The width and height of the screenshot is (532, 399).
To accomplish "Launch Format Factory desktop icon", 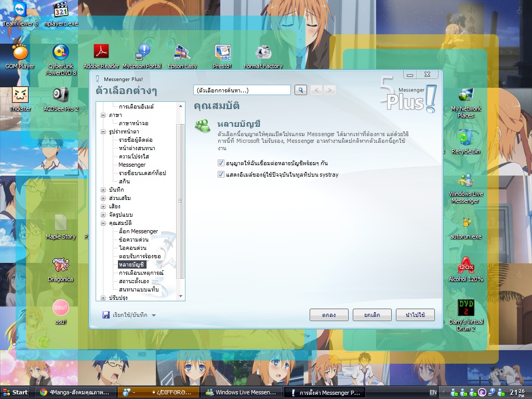I will (x=263, y=56).
